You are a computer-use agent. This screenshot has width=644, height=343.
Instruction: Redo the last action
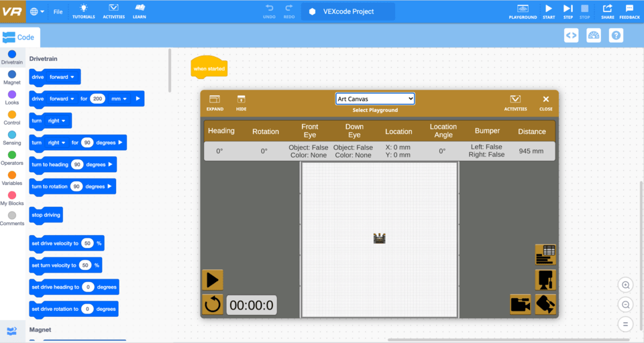click(289, 11)
